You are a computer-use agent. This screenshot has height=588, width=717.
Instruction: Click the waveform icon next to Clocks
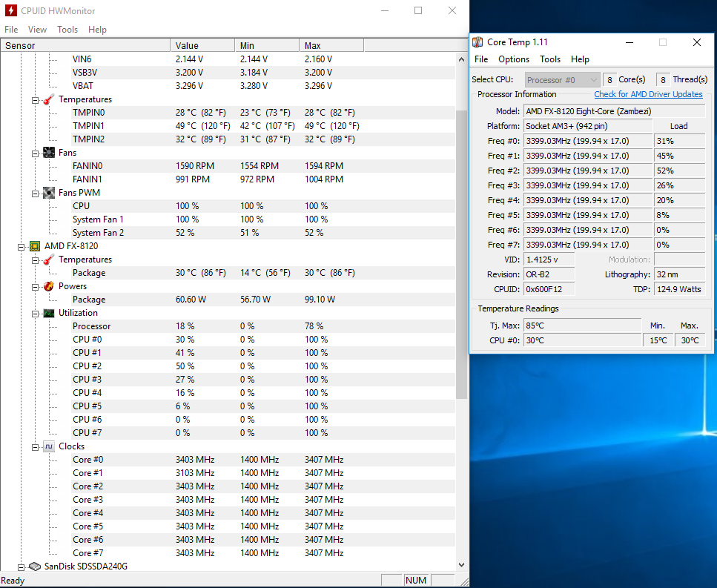(x=49, y=446)
